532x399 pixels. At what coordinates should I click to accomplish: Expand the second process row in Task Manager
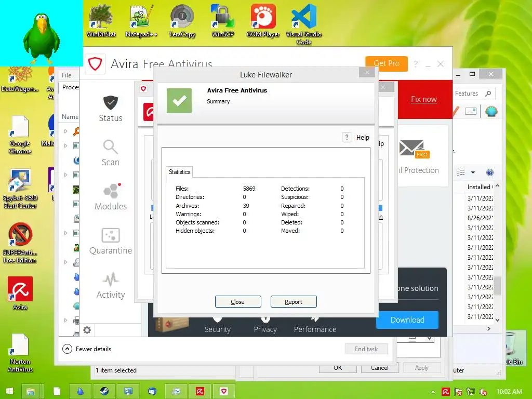(x=66, y=145)
